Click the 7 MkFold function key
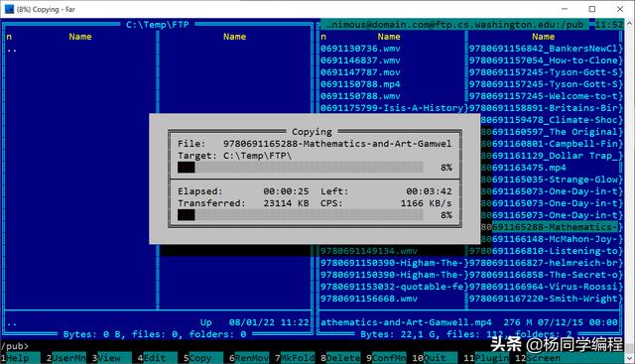The width and height of the screenshot is (635, 364). pyautogui.click(x=295, y=358)
